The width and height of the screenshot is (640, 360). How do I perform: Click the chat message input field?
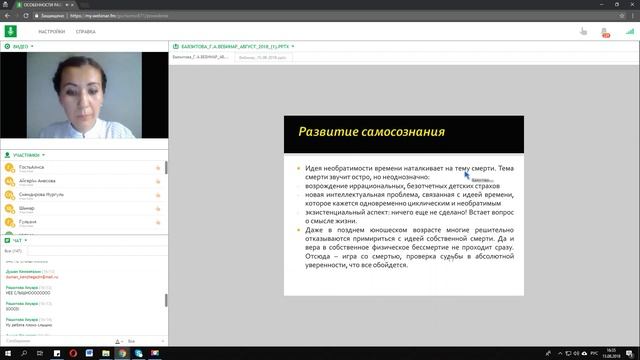(x=57, y=341)
